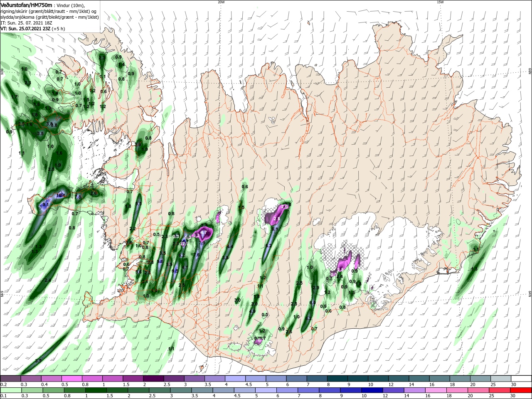Click the '4.4' precipitation value on the map
The height and width of the screenshot is (399, 532).
coord(229,247)
